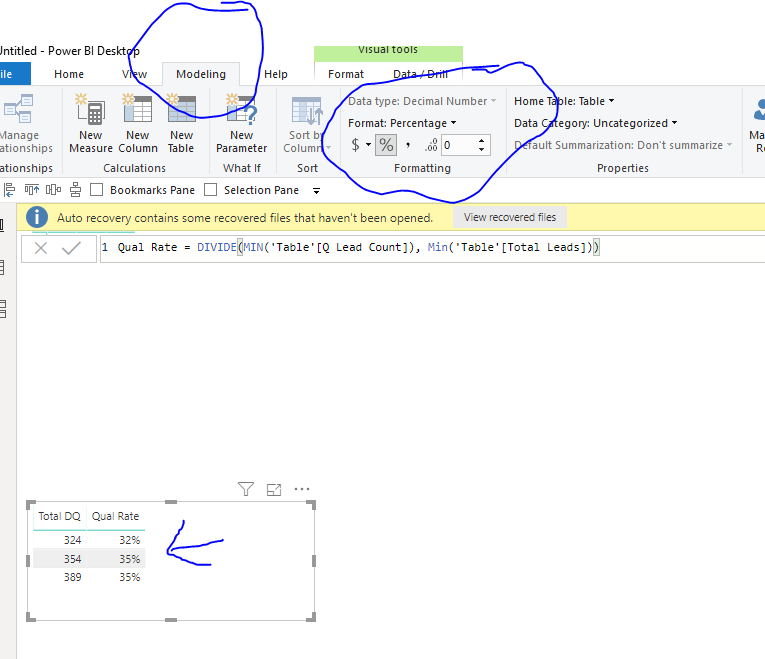Open the Home Table dropdown
Image resolution: width=765 pixels, height=659 pixels.
[x=564, y=101]
